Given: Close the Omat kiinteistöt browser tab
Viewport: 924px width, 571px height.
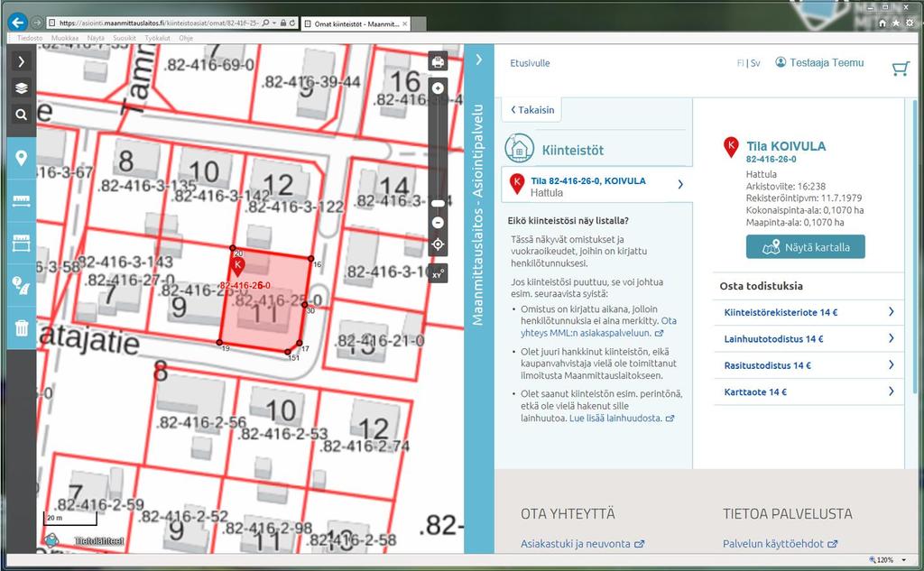Looking at the screenshot, I should pos(405,23).
